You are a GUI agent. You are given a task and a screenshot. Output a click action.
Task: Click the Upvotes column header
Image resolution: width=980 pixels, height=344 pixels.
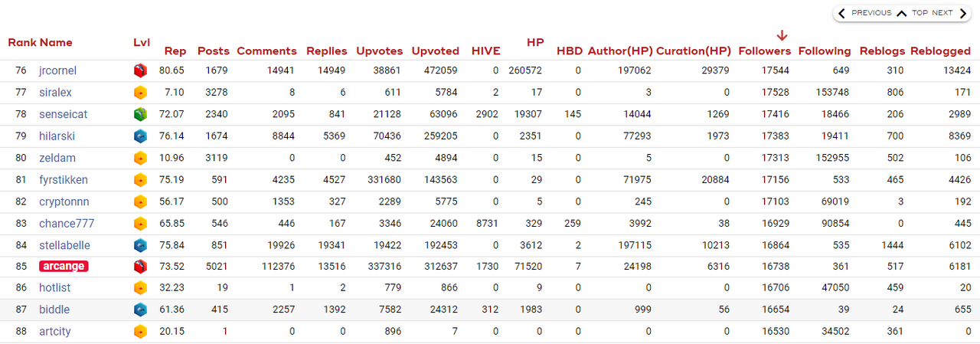point(379,51)
